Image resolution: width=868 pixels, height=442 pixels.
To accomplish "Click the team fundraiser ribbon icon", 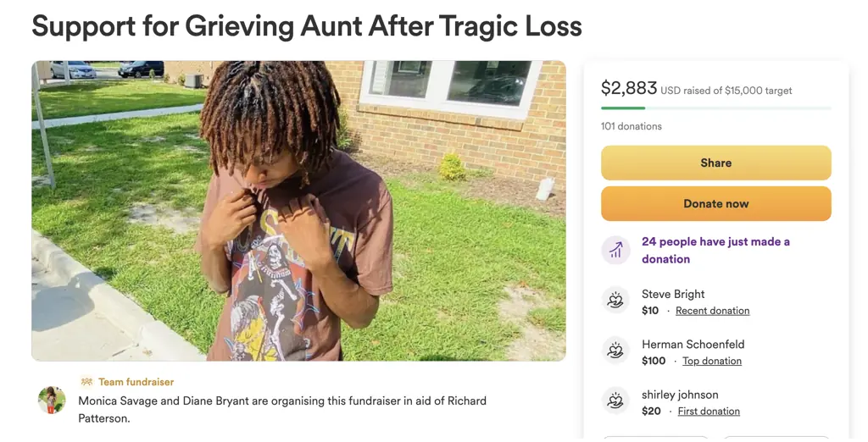I will click(x=86, y=382).
